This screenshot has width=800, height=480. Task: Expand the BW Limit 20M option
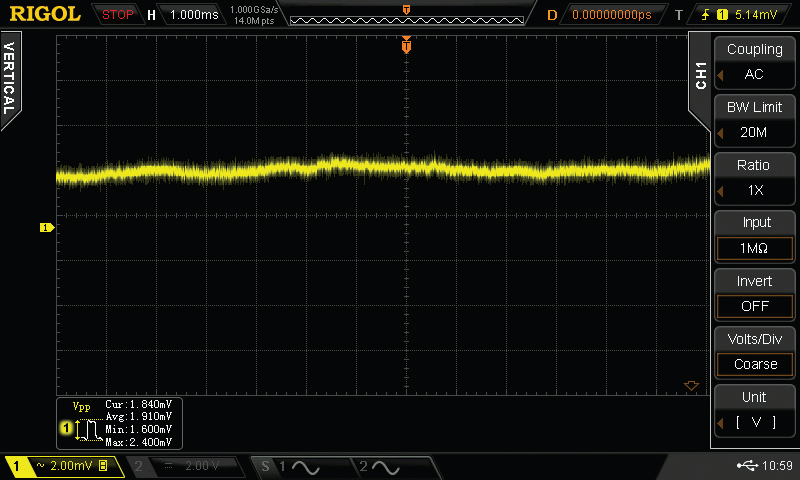pos(755,121)
